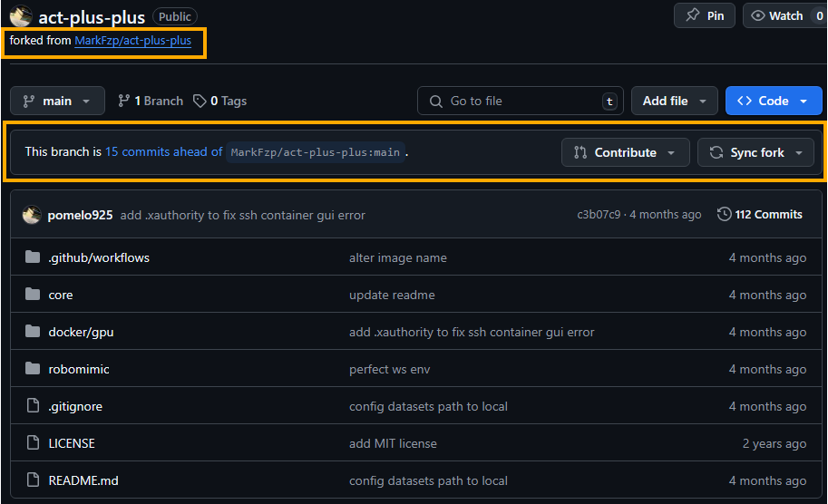Click the sync arrows icon on Sync fork

click(716, 152)
